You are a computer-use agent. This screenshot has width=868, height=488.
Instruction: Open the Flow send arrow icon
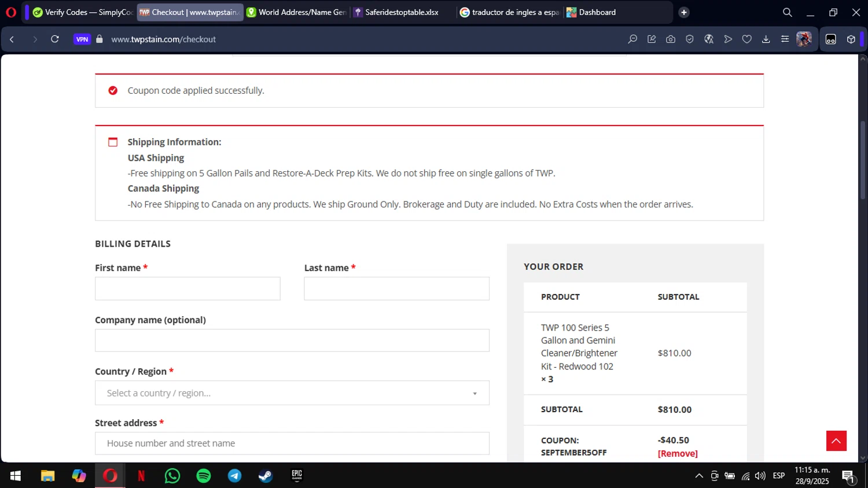coord(728,39)
